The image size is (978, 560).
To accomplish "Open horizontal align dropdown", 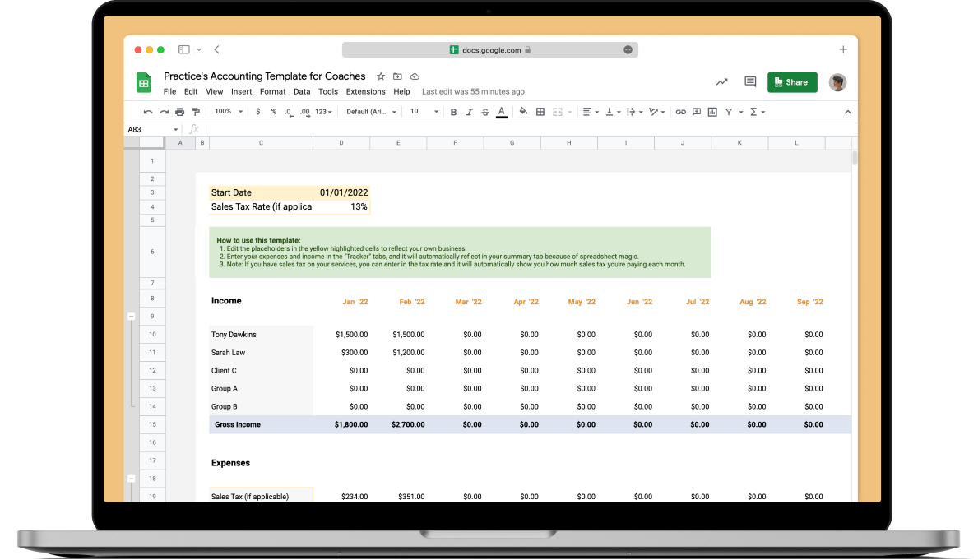I will click(x=590, y=113).
